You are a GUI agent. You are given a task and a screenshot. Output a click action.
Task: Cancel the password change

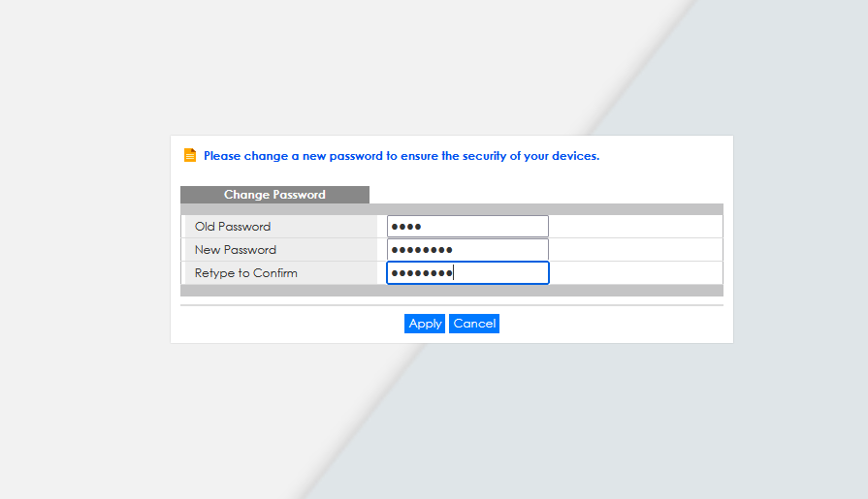pos(474,324)
